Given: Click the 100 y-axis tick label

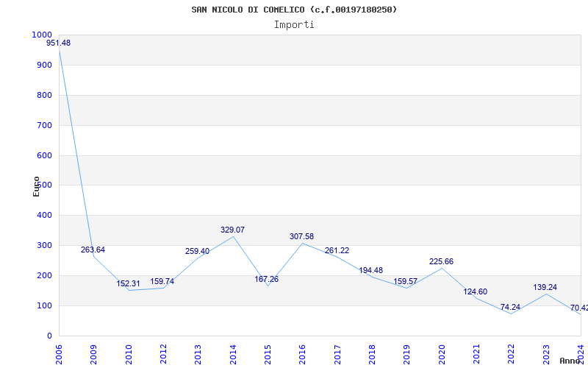Looking at the screenshot, I should pos(44,305).
